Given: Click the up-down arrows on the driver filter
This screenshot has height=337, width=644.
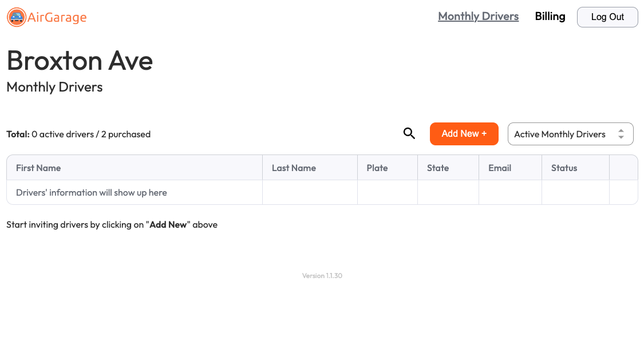Looking at the screenshot, I should [x=621, y=134].
